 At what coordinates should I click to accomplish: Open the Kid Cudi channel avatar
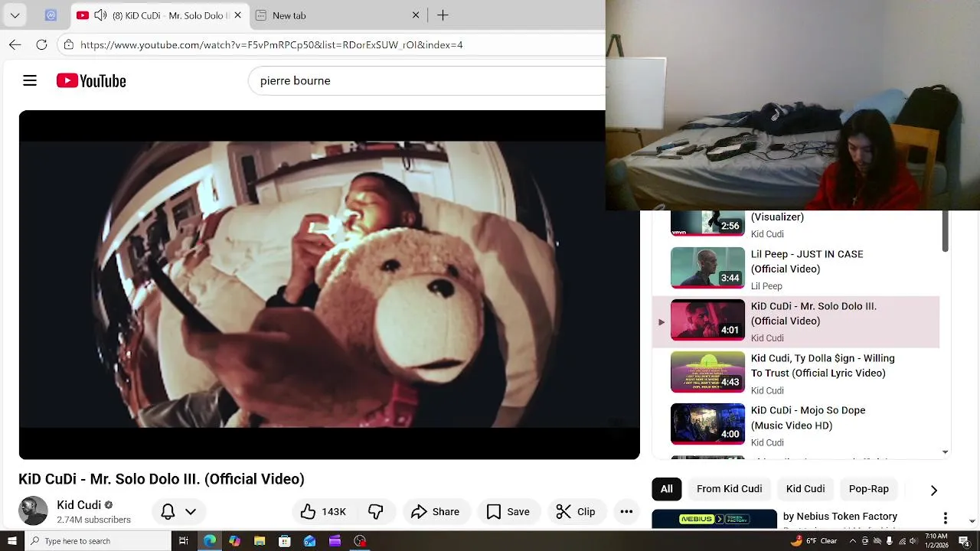33,511
